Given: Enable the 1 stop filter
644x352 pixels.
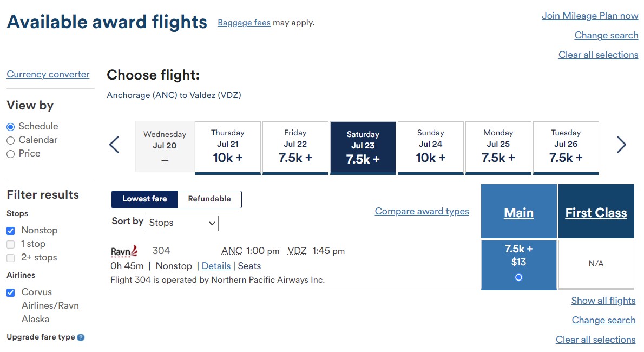Looking at the screenshot, I should (11, 244).
